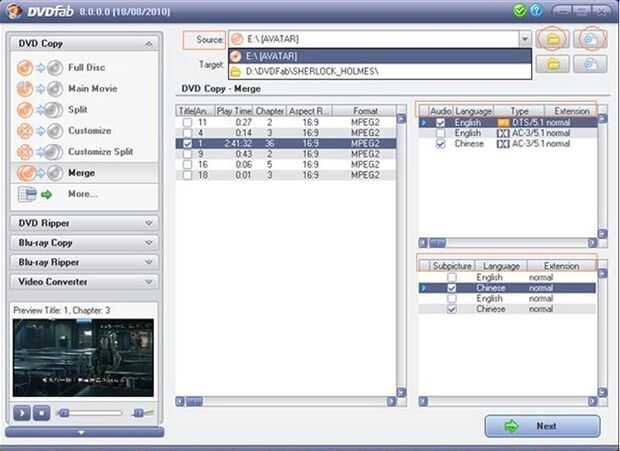Open the More... option in DVD Copy
The image size is (620, 451).
click(x=85, y=194)
